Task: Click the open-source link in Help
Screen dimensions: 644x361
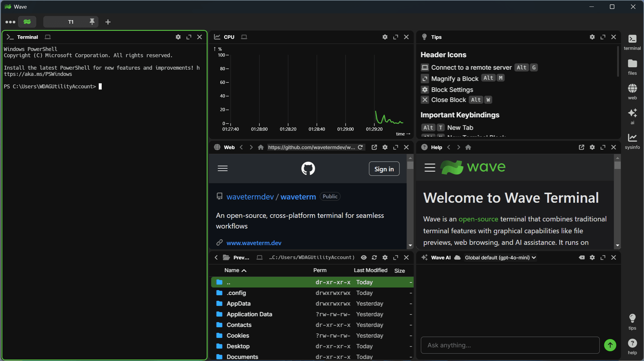Action: point(478,219)
